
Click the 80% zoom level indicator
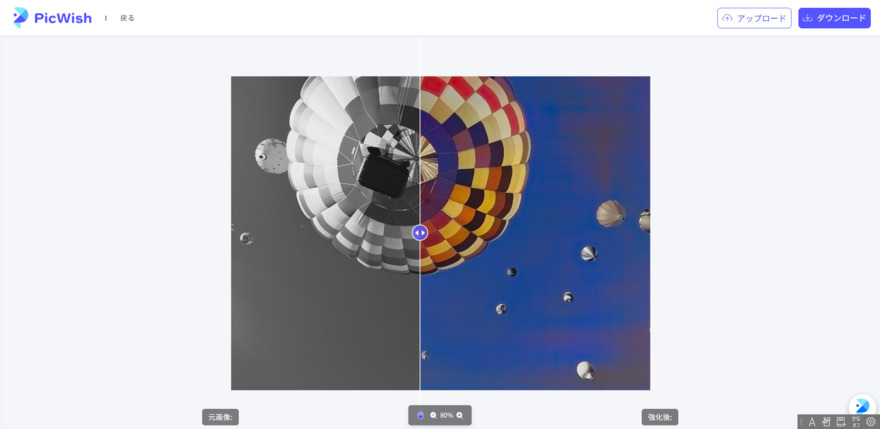tap(446, 416)
